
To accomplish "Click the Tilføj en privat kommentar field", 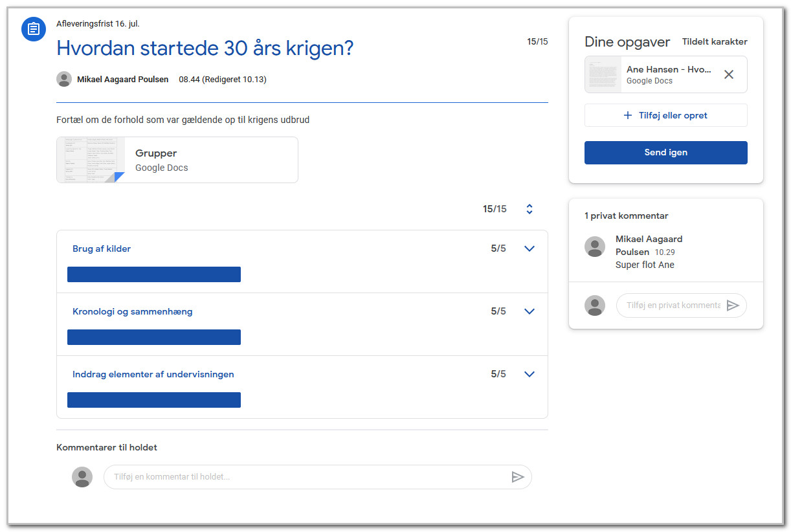I will (672, 305).
